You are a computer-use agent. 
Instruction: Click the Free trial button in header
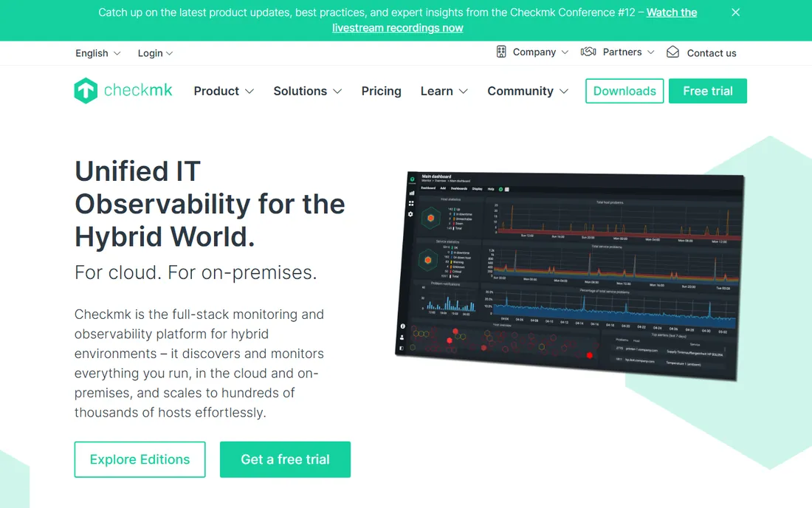707,91
